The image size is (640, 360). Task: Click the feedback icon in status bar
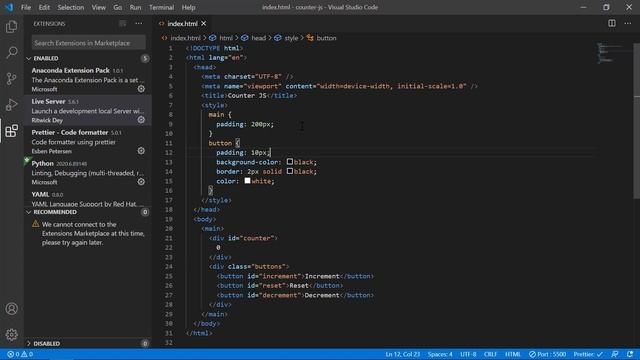(615, 354)
